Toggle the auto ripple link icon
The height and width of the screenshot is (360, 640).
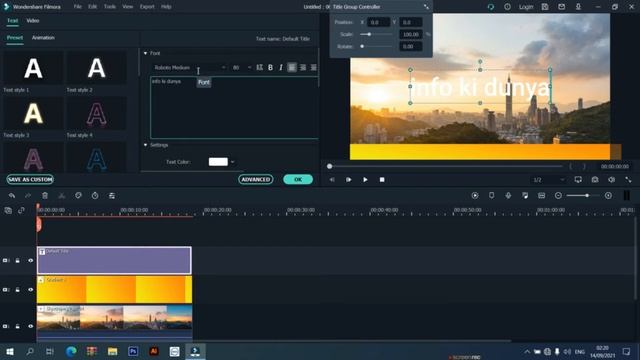point(21,211)
